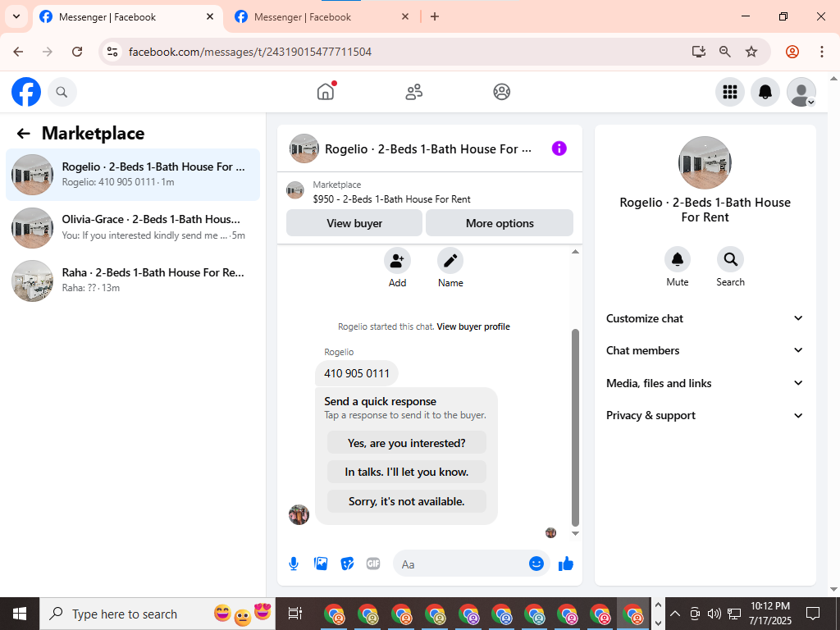Expand Media, files and links section

click(705, 383)
